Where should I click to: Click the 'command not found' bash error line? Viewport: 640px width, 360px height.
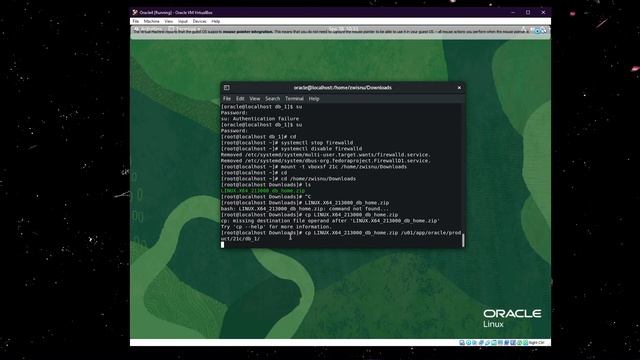305,209
